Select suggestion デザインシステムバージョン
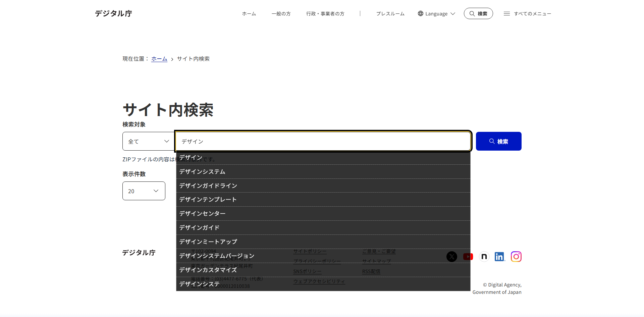Viewport: 644px width, 317px height. 323,256
